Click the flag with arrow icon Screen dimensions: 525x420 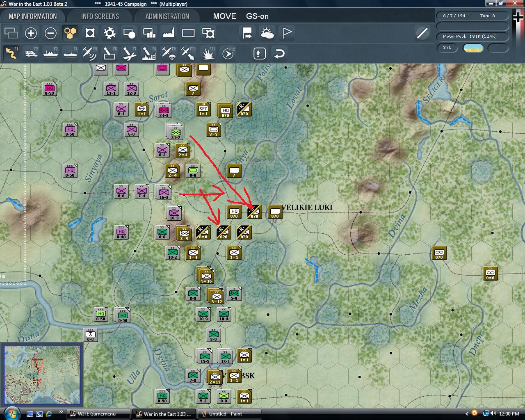247,33
